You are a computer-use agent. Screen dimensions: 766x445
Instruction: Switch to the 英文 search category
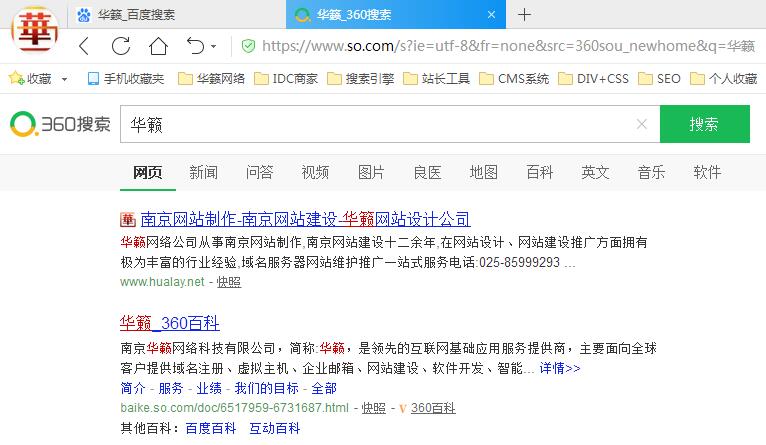click(x=596, y=172)
